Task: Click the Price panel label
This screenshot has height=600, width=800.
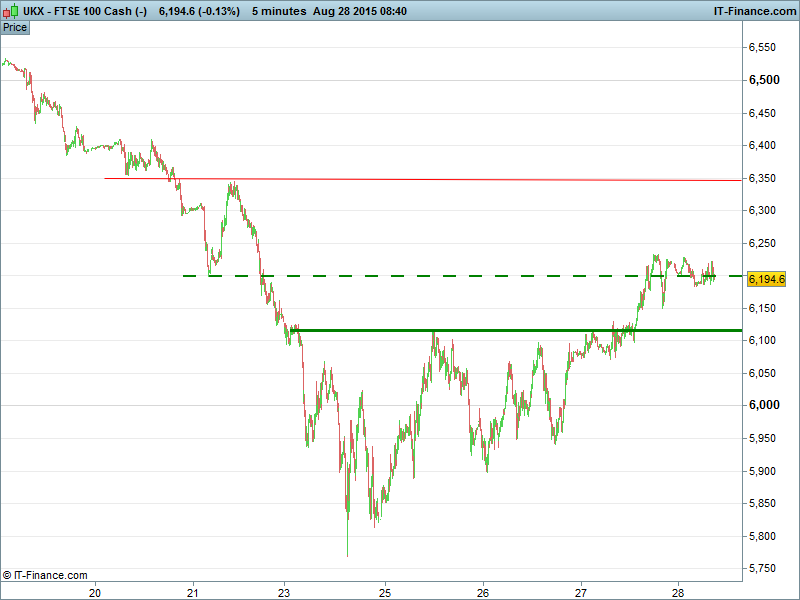Action: coord(15,27)
